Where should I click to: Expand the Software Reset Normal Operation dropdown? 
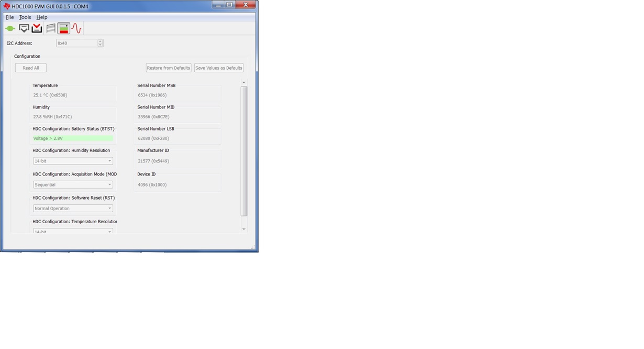tap(73, 208)
